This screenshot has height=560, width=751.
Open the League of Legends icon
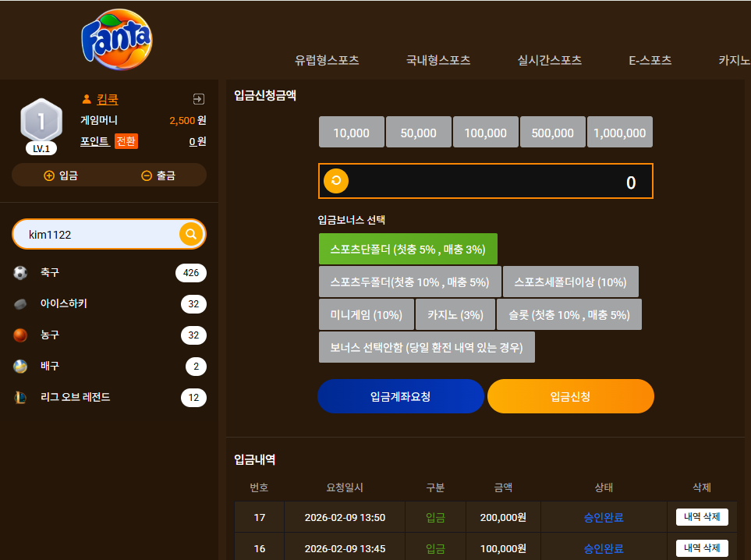[20, 397]
